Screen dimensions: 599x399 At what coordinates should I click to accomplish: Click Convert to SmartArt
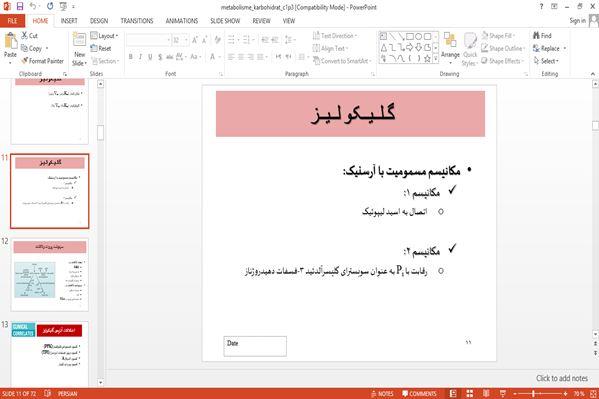(342, 61)
